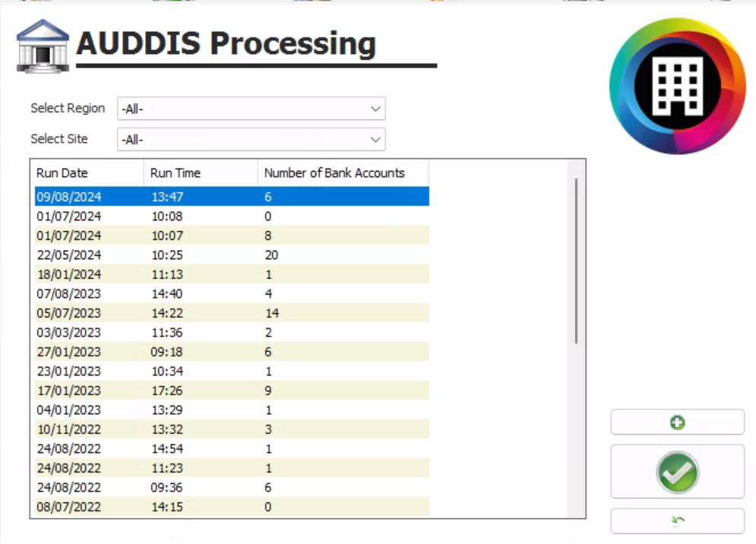Click run time 10:25 cell

click(x=167, y=255)
